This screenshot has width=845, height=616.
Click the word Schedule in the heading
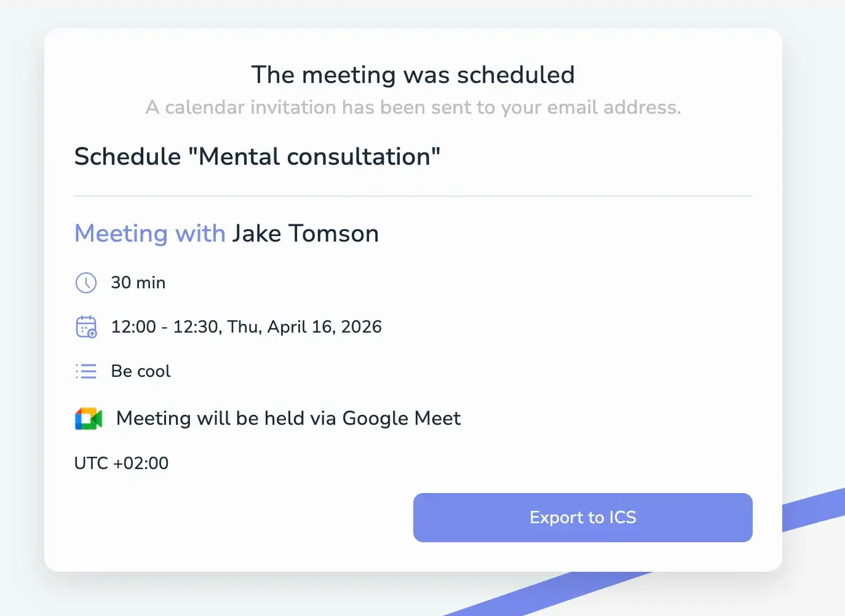pos(127,157)
